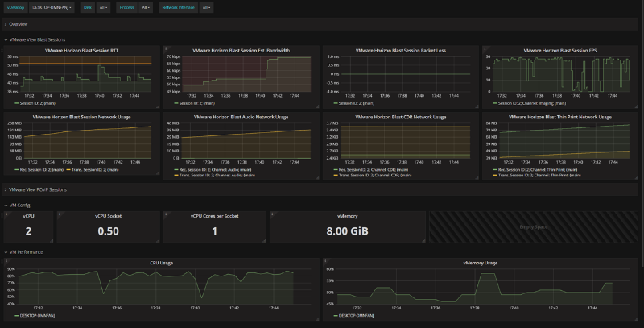Viewport: 644px width, 328px height.
Task: Click resize handle of Thin Print Network Usage panel
Action: [x=636, y=177]
